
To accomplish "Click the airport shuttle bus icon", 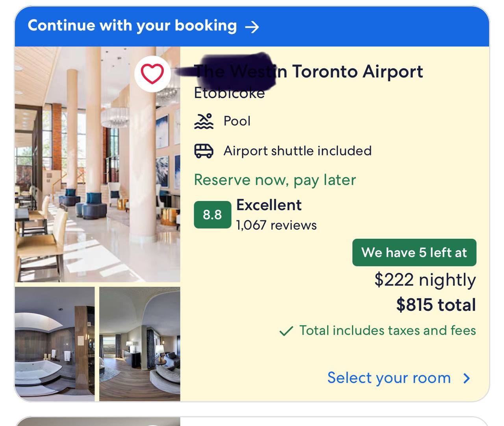I will 204,151.
